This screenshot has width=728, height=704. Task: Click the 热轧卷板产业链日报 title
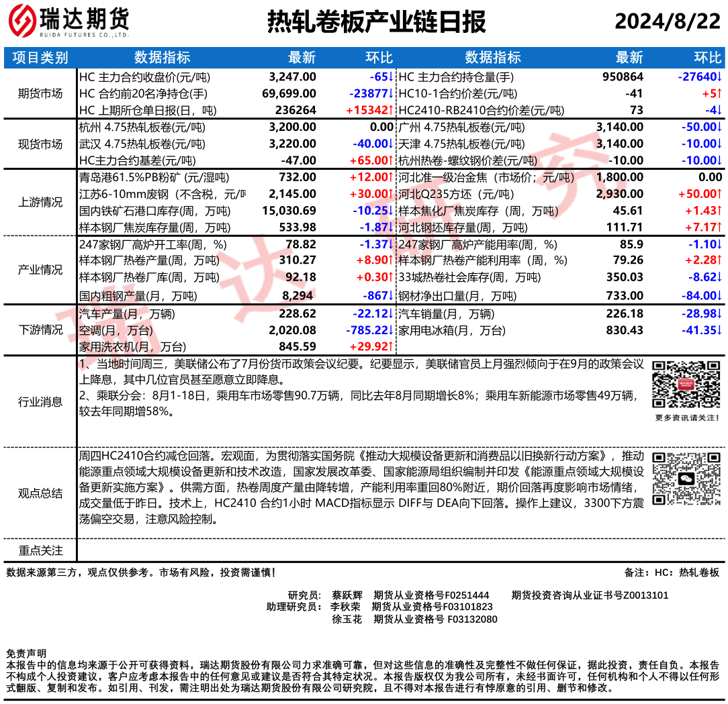click(x=376, y=22)
